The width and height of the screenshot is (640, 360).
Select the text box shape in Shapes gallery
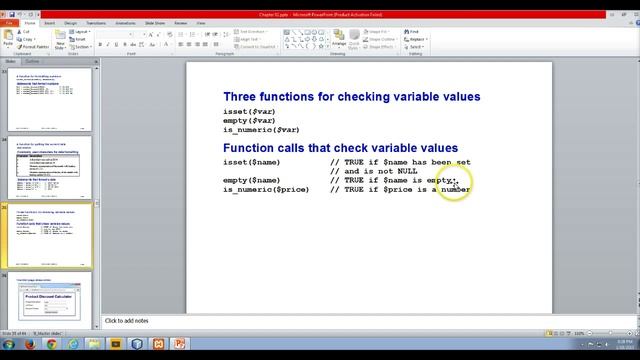[287, 32]
